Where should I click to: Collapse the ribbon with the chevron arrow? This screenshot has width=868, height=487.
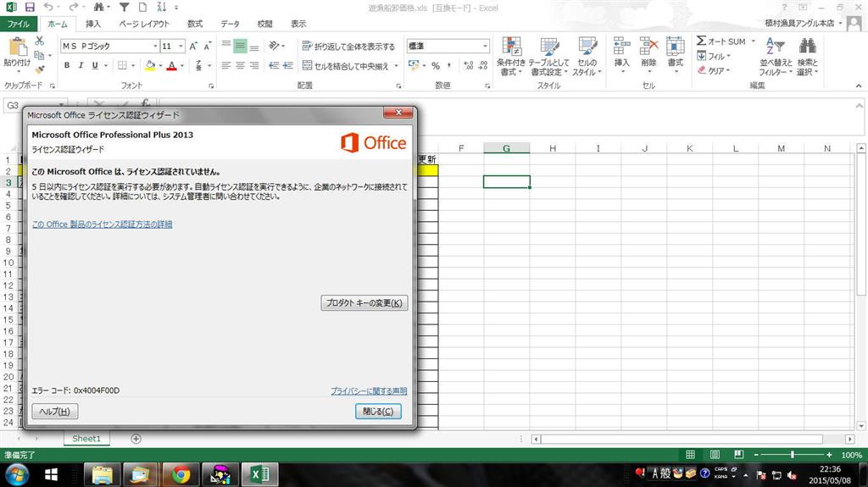pyautogui.click(x=859, y=86)
